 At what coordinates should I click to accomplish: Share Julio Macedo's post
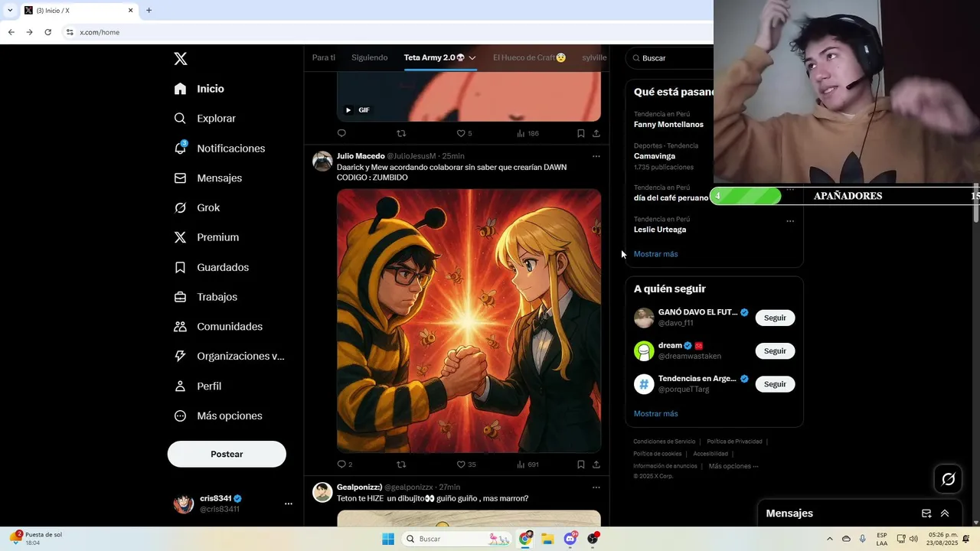596,465
